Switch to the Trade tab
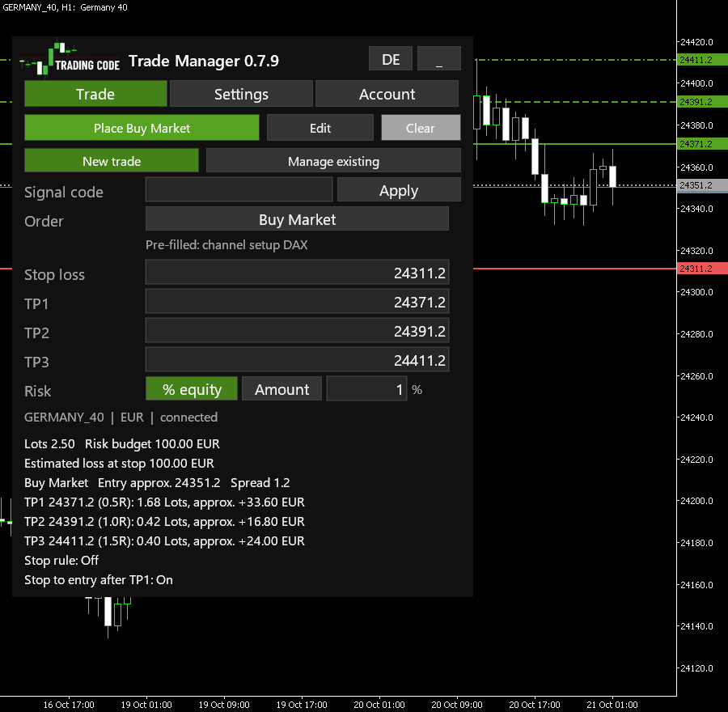Image resolution: width=728 pixels, height=712 pixels. 95,94
